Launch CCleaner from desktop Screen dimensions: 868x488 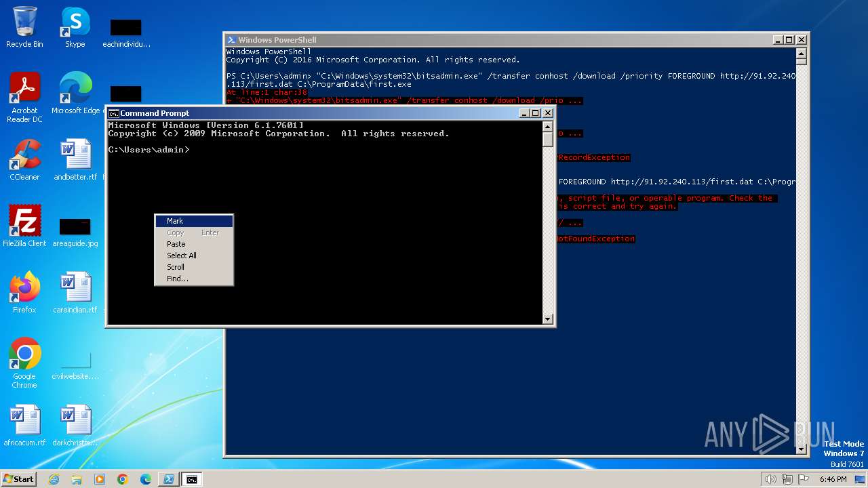pos(24,160)
